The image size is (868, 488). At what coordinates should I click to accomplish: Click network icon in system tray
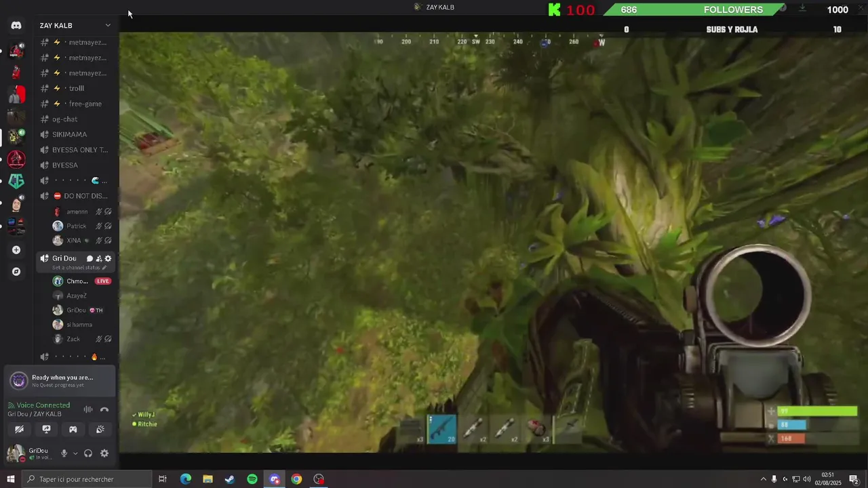[x=796, y=479]
